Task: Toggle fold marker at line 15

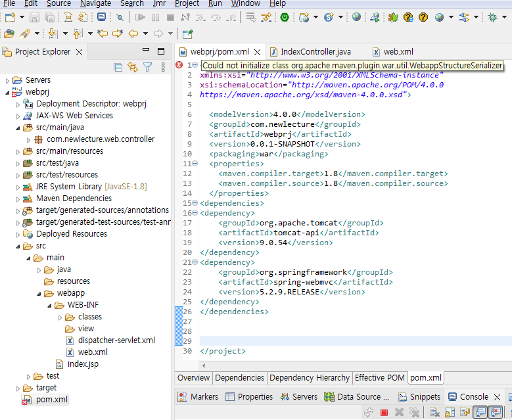Action: [x=195, y=203]
